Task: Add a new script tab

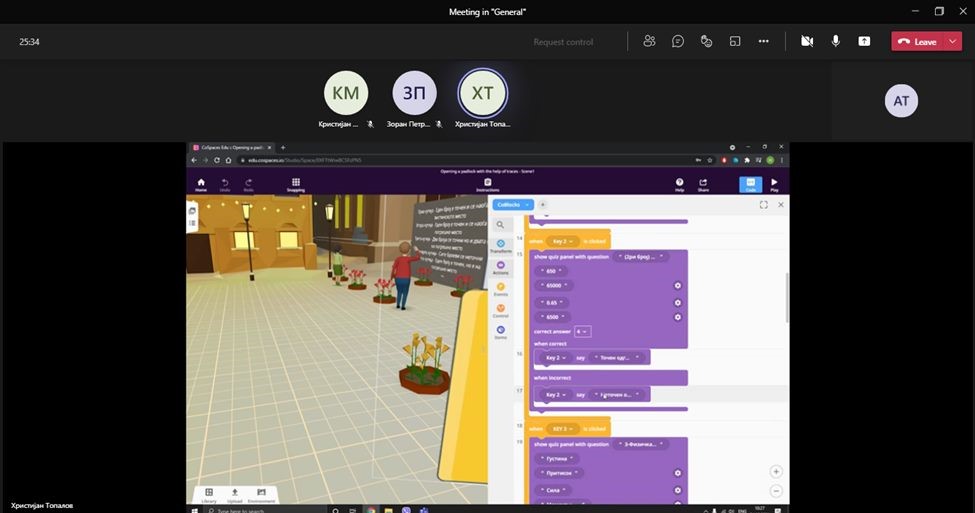Action: (542, 205)
